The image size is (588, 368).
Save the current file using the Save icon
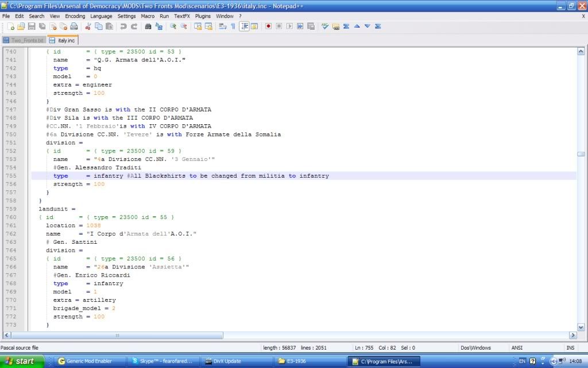(x=32, y=26)
